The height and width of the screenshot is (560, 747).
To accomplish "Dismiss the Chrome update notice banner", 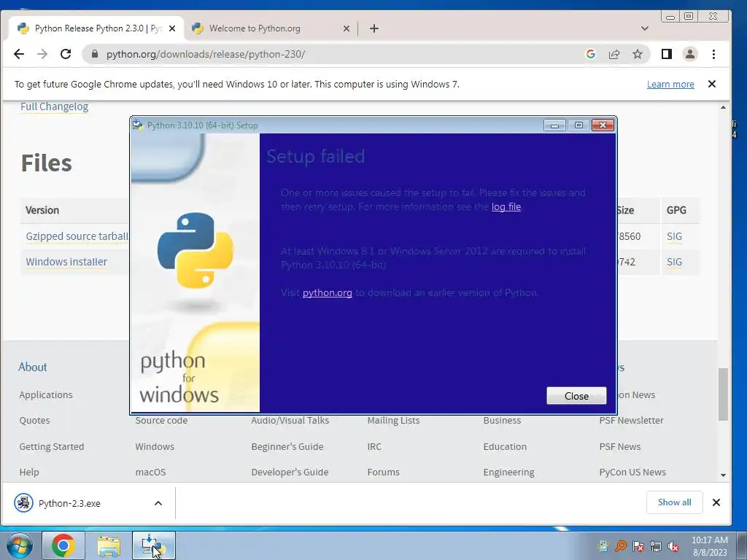I will tap(712, 84).
